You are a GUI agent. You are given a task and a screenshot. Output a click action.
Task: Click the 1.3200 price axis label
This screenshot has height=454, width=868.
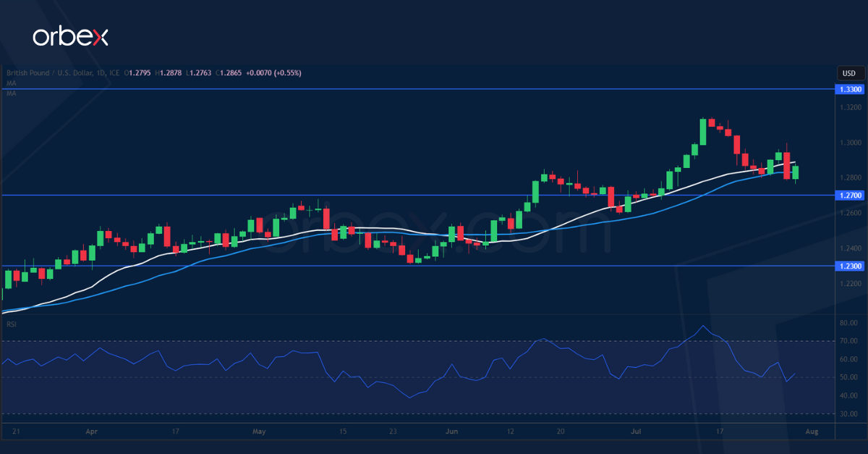[849, 107]
